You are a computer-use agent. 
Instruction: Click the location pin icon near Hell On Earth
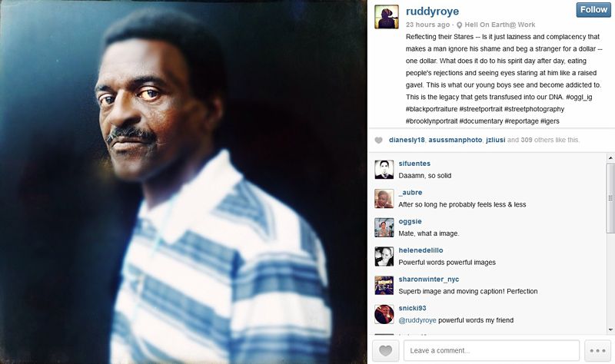[x=459, y=25]
